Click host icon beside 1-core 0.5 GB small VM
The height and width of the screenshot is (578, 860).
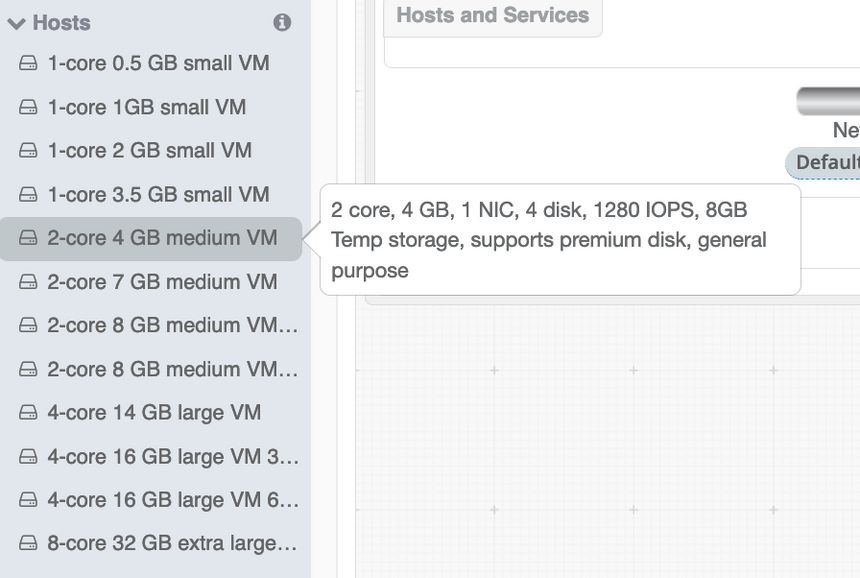pyautogui.click(x=28, y=64)
